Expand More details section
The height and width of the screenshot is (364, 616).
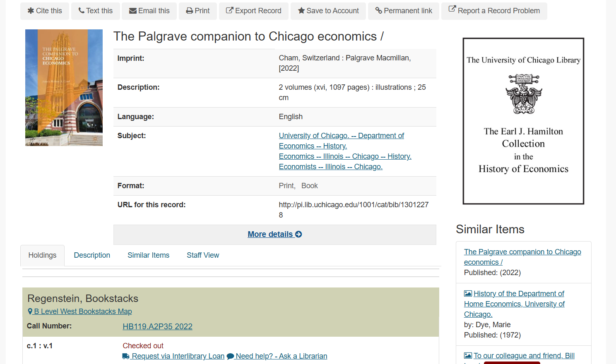click(x=274, y=234)
